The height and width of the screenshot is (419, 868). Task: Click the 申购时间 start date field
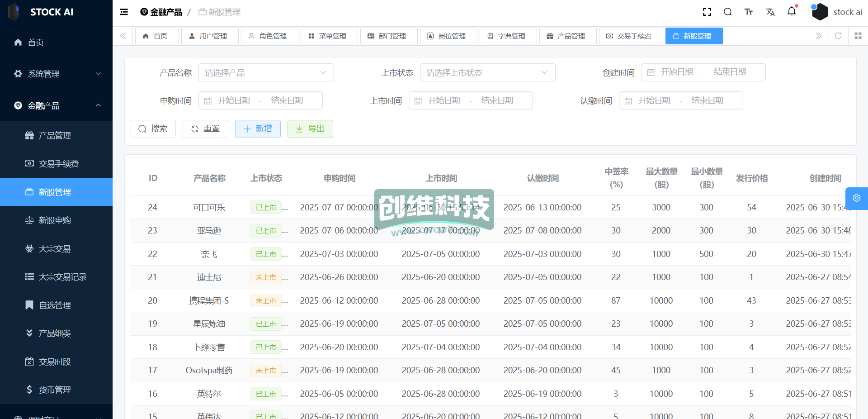[x=234, y=100]
